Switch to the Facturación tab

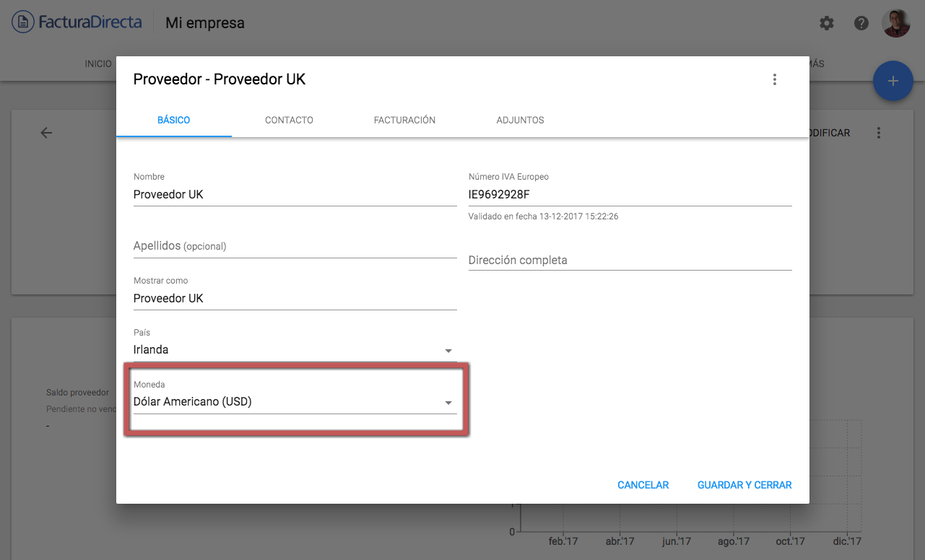[x=404, y=120]
